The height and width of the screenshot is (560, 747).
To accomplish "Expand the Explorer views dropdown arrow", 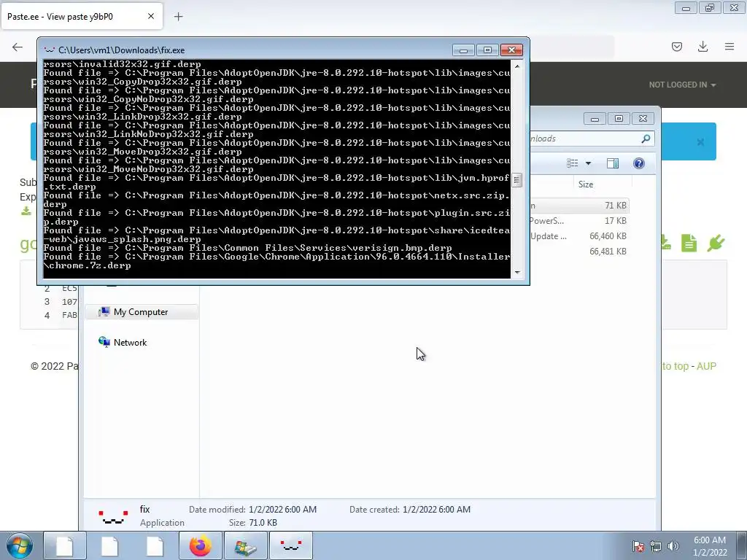I will 589,163.
